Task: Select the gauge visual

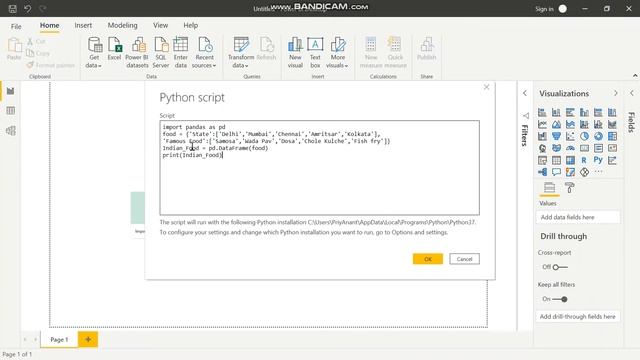Action: [570, 148]
